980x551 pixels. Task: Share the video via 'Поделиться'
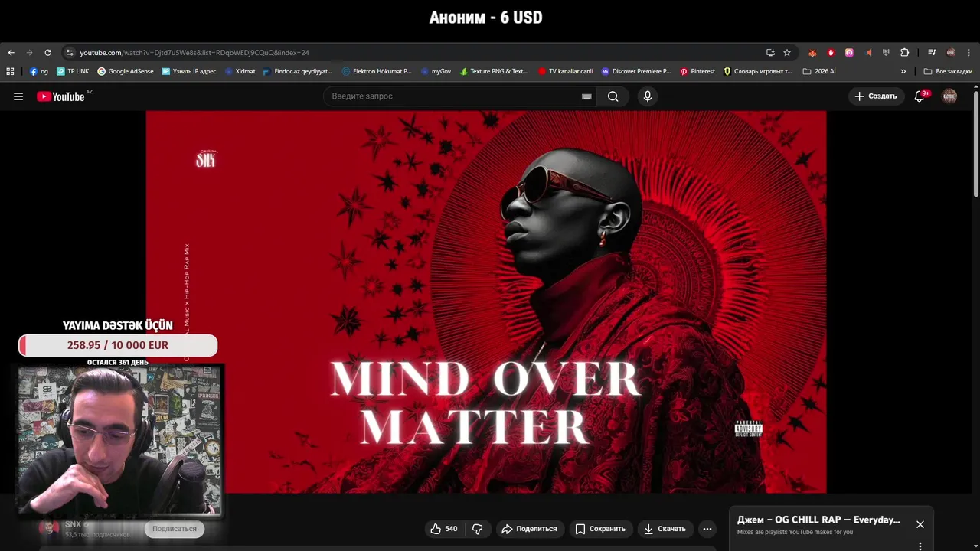click(x=530, y=529)
